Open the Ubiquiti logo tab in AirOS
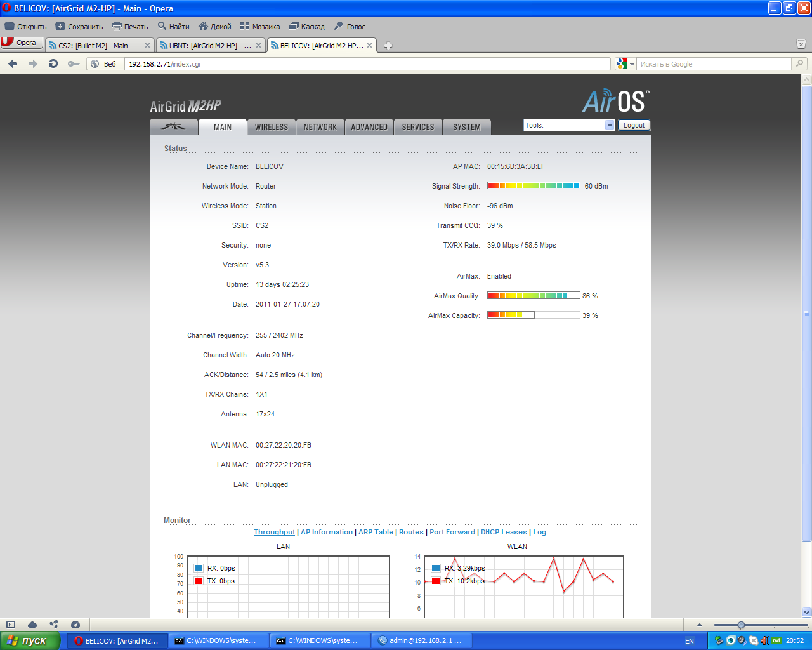Screen dimensions: 812x650 click(173, 126)
